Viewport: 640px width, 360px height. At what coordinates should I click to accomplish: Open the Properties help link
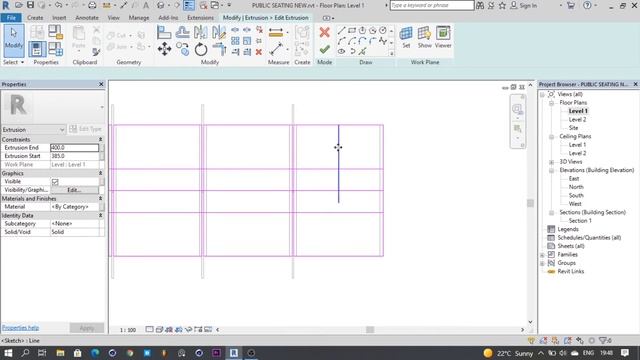click(x=20, y=328)
